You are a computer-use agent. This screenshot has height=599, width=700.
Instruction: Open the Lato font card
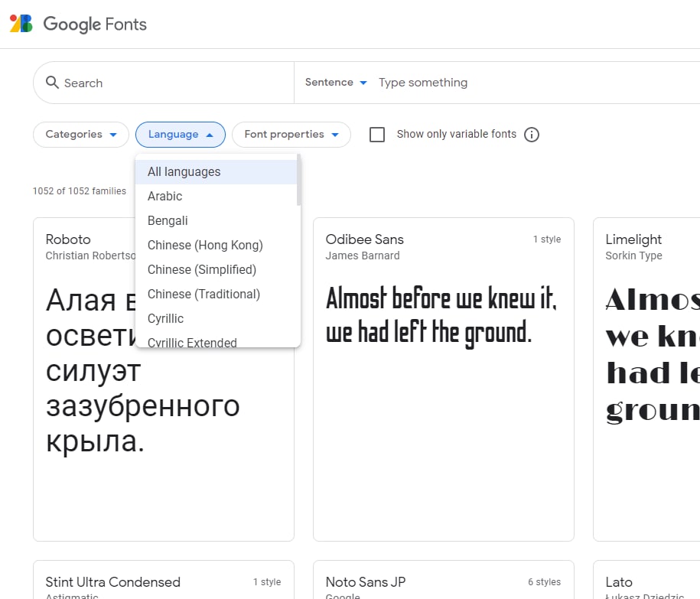[646, 580]
